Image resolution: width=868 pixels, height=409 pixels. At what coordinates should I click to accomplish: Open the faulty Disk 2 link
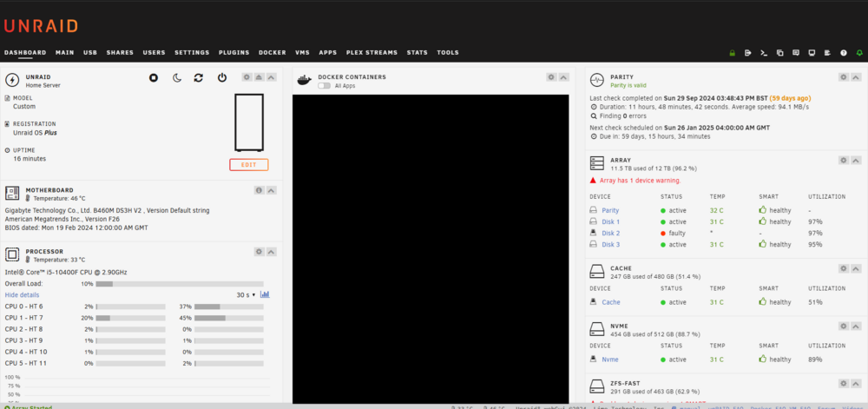[611, 234]
